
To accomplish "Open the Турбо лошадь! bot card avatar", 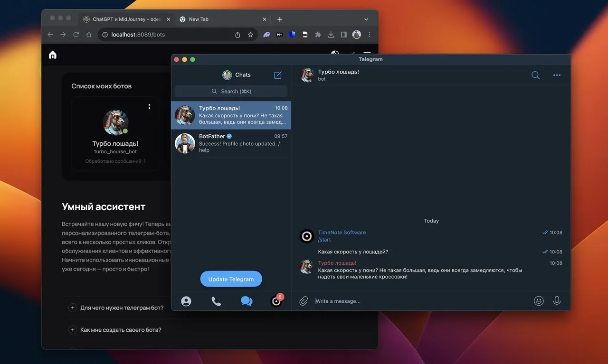I will pyautogui.click(x=115, y=122).
